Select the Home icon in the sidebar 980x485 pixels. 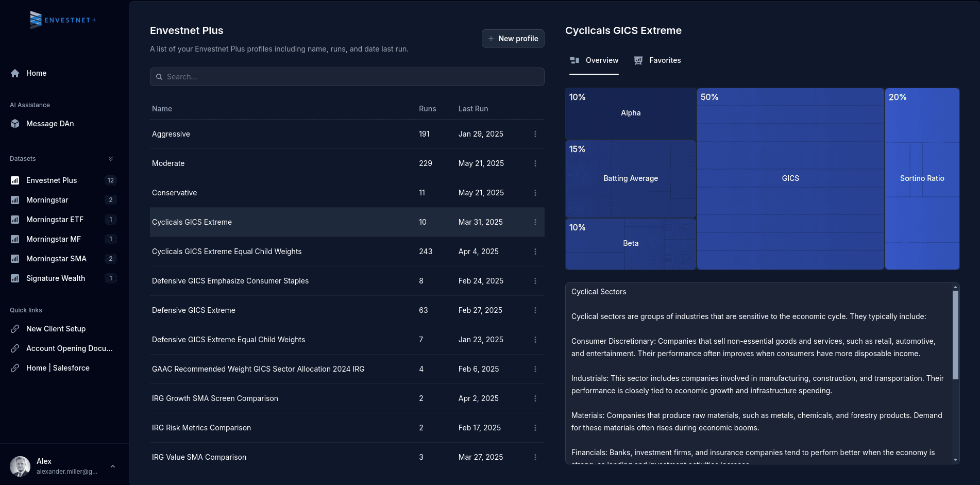tap(15, 73)
